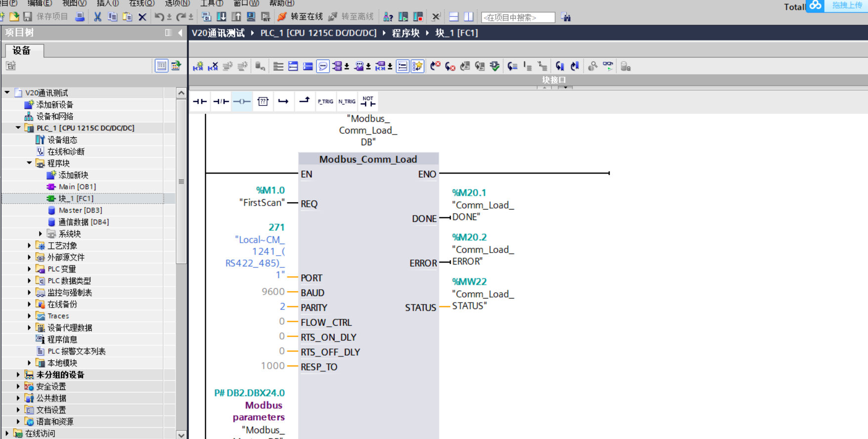Select Master [DB3] data block
The height and width of the screenshot is (439, 868).
[x=80, y=210]
